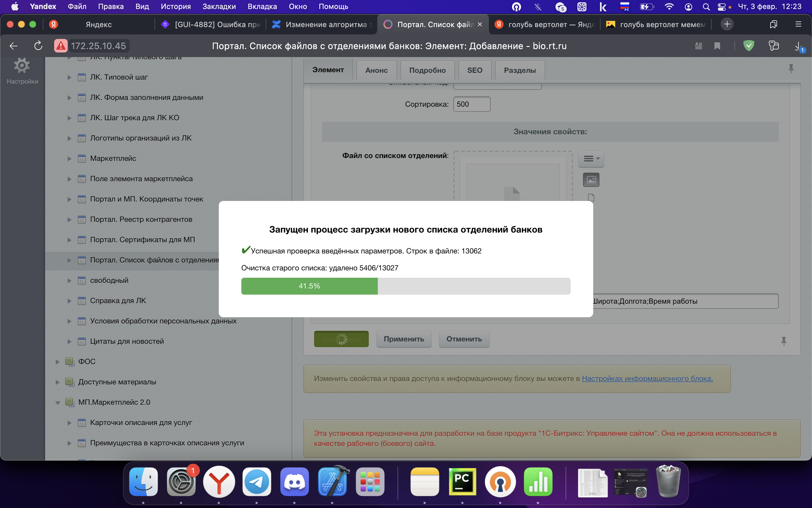Open the История menu in the menu bar
This screenshot has width=812, height=508.
(175, 7)
